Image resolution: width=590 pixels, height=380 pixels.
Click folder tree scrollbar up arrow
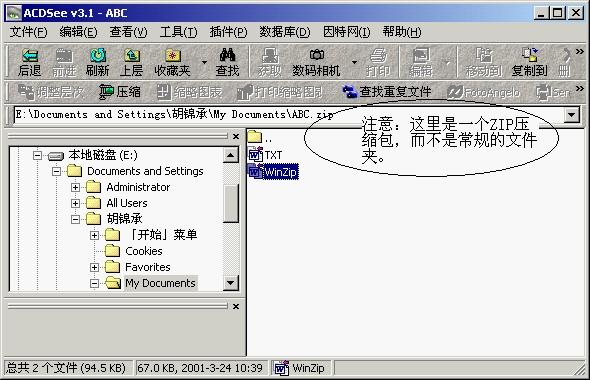click(x=231, y=155)
